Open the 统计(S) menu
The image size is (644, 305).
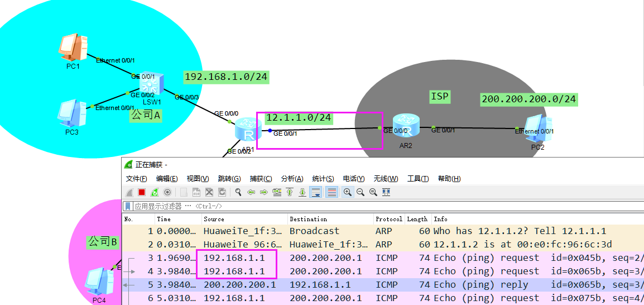coord(323,179)
